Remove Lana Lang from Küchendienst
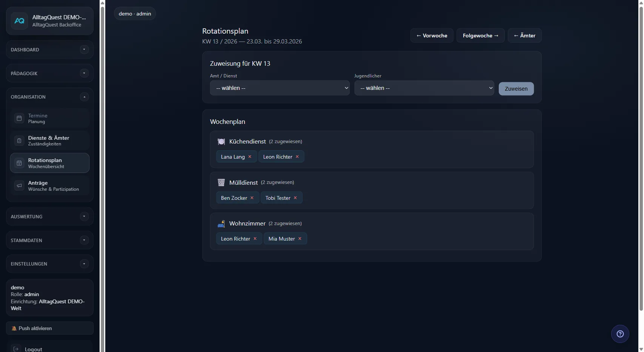The image size is (644, 352). click(x=250, y=157)
